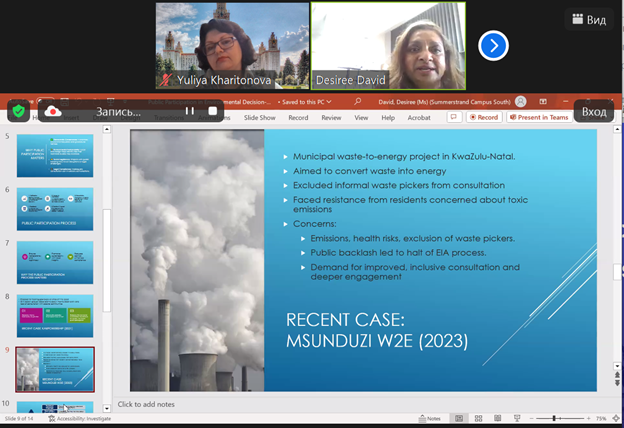The image size is (624, 428).
Task: Select slide 10 thumbnail
Action: 55,407
